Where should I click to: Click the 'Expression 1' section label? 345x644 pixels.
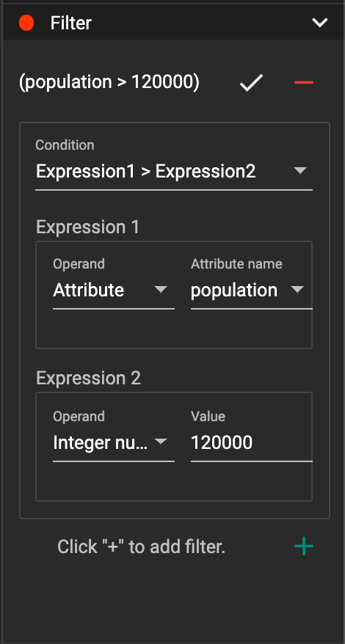(x=87, y=227)
